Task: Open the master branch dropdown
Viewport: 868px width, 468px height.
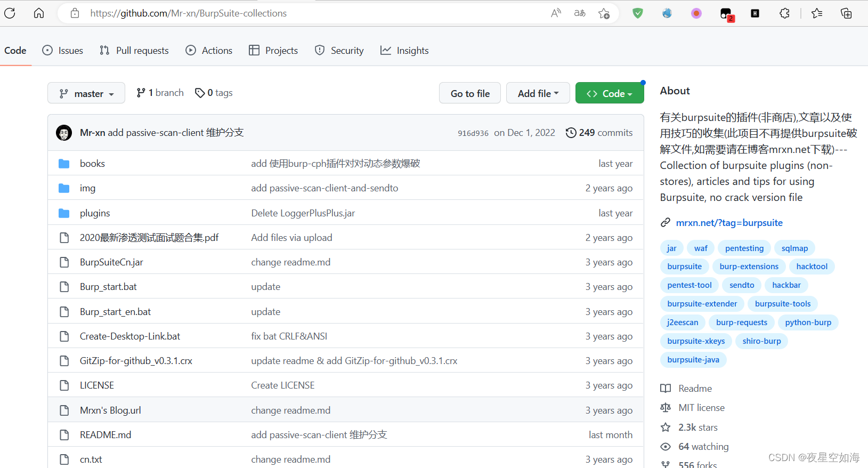Action: click(86, 93)
